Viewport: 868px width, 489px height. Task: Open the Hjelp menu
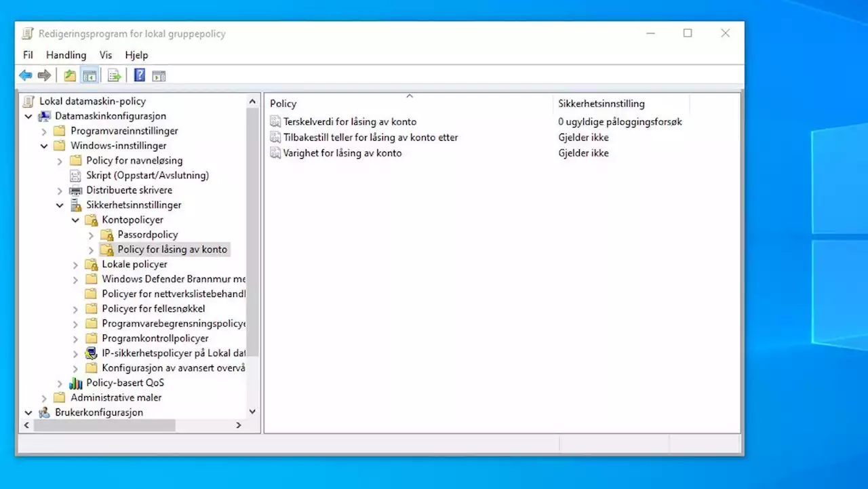[x=136, y=55]
